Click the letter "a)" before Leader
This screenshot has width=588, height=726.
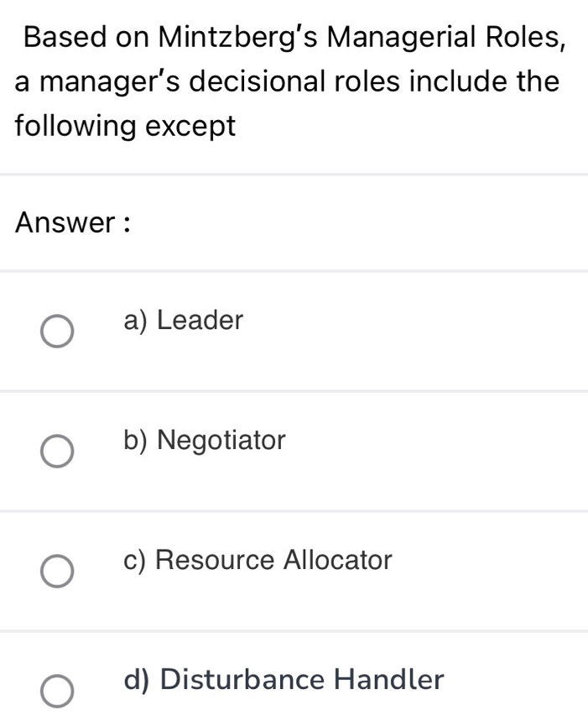[x=135, y=320]
